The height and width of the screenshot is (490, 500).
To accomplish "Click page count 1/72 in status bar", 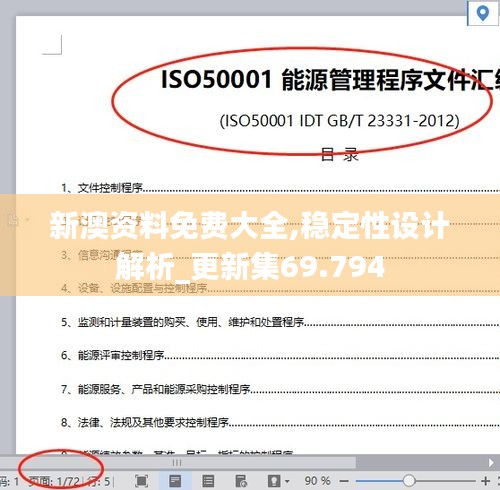I will coord(54,481).
